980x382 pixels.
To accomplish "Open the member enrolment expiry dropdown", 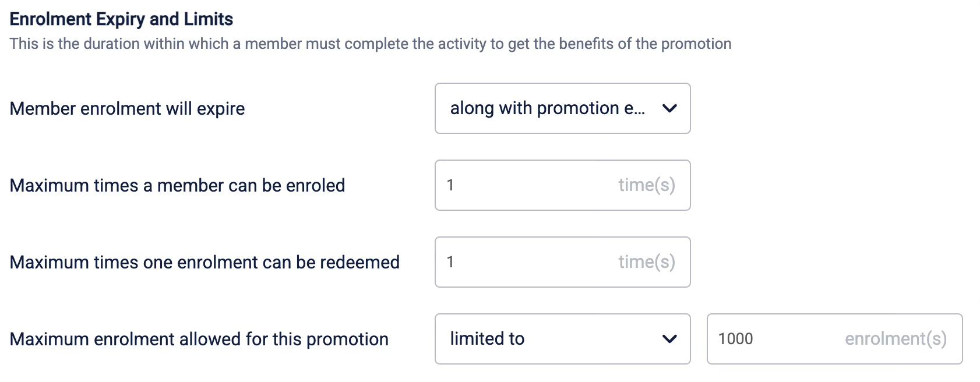I will click(x=562, y=108).
